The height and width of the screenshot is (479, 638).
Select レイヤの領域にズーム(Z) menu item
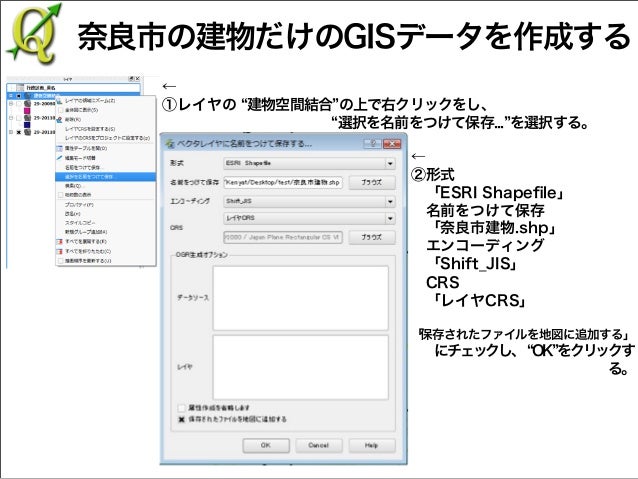[x=106, y=101]
